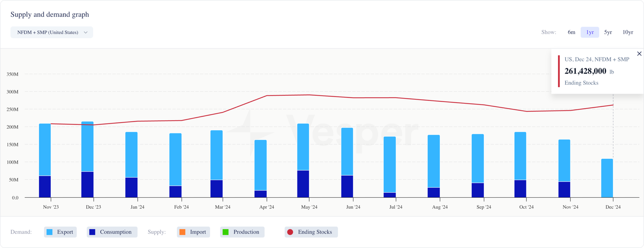Click the Dec '24 export bar

point(607,178)
